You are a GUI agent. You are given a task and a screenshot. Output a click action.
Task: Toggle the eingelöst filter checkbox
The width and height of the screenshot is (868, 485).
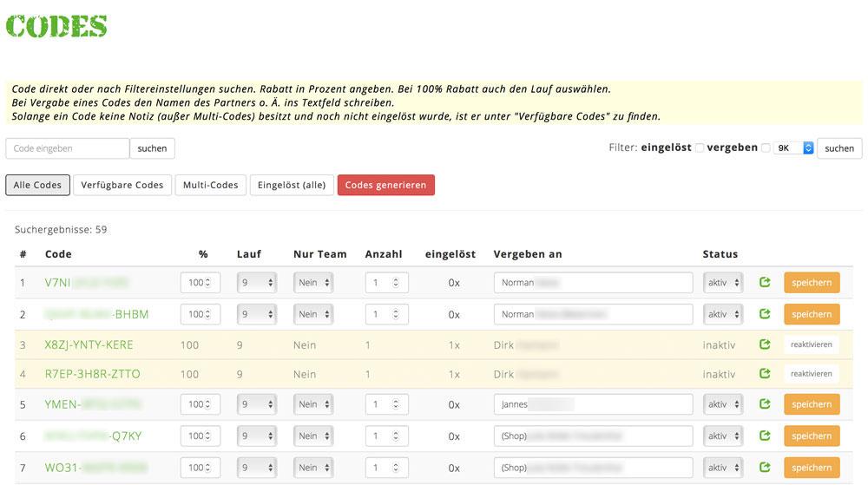(700, 148)
